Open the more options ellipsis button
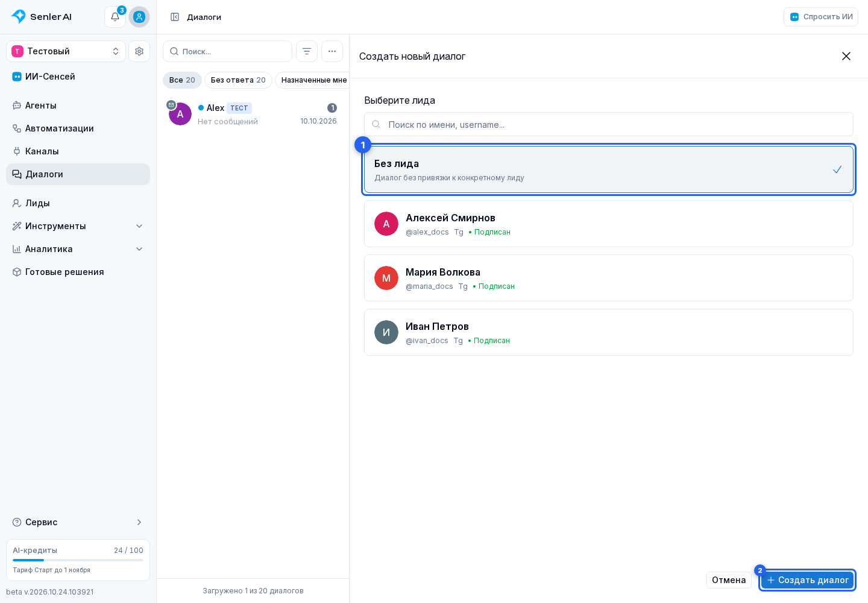This screenshot has height=603, width=868. [x=332, y=51]
